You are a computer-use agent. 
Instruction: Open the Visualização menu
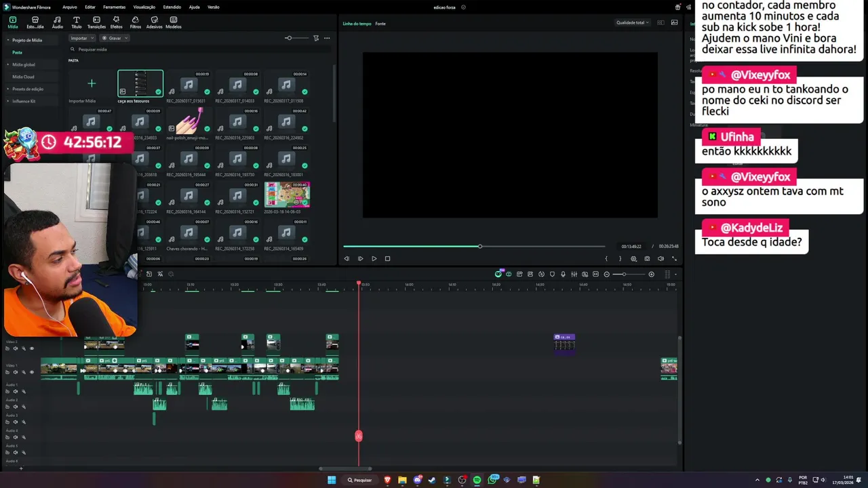[x=144, y=7]
